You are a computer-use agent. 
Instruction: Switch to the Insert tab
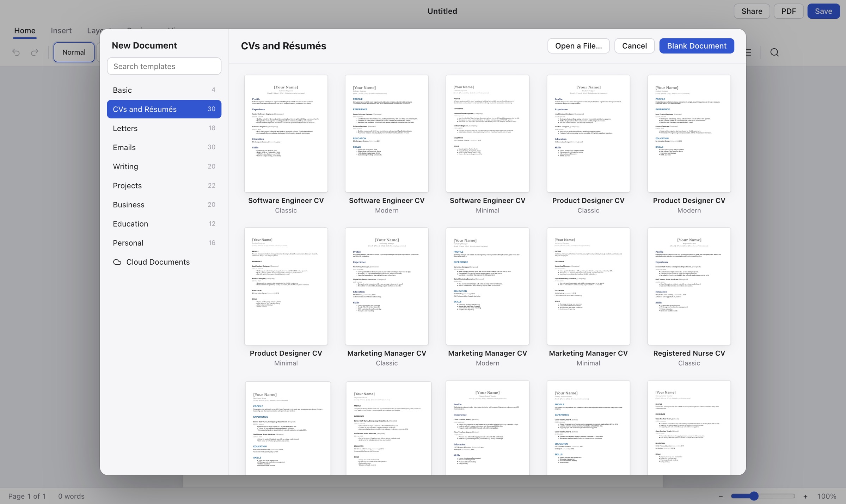[x=61, y=31]
